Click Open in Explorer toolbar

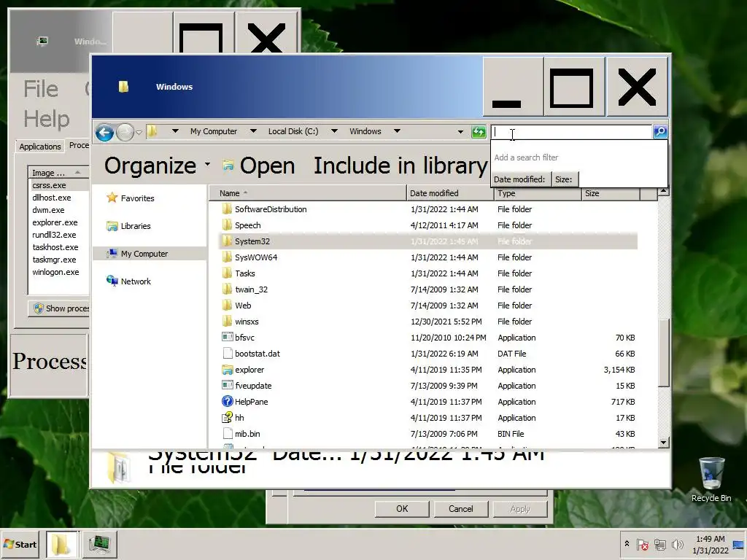259,166
